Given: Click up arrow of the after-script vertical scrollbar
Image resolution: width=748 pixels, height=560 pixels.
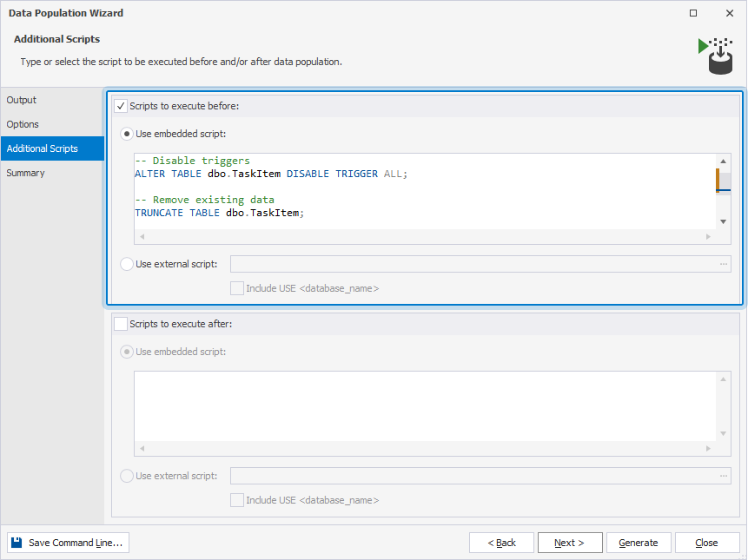Looking at the screenshot, I should click(723, 379).
